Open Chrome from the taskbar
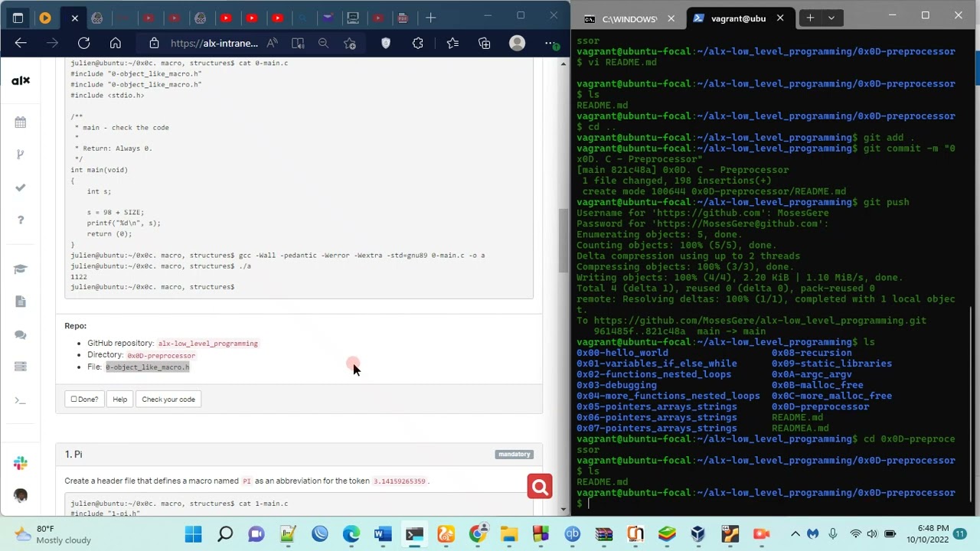 click(x=478, y=534)
